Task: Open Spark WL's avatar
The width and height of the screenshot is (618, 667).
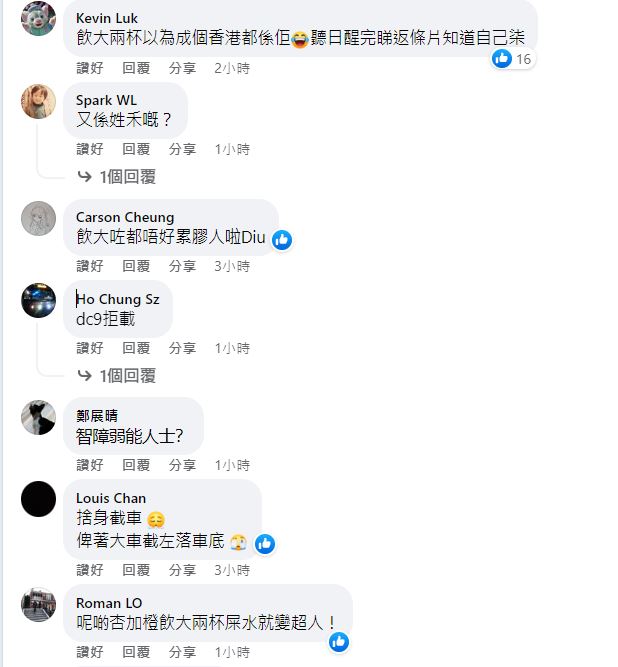Action: point(38,101)
